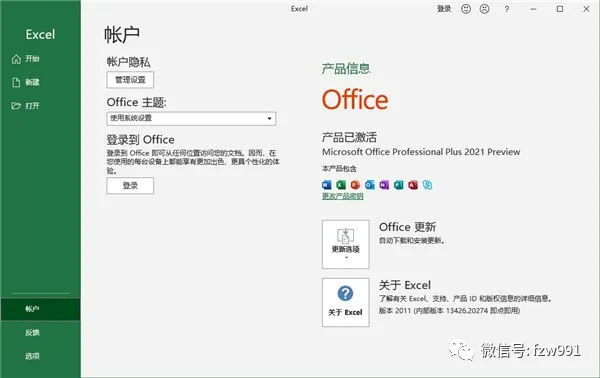Click the Excel product icon

[x=341, y=185]
